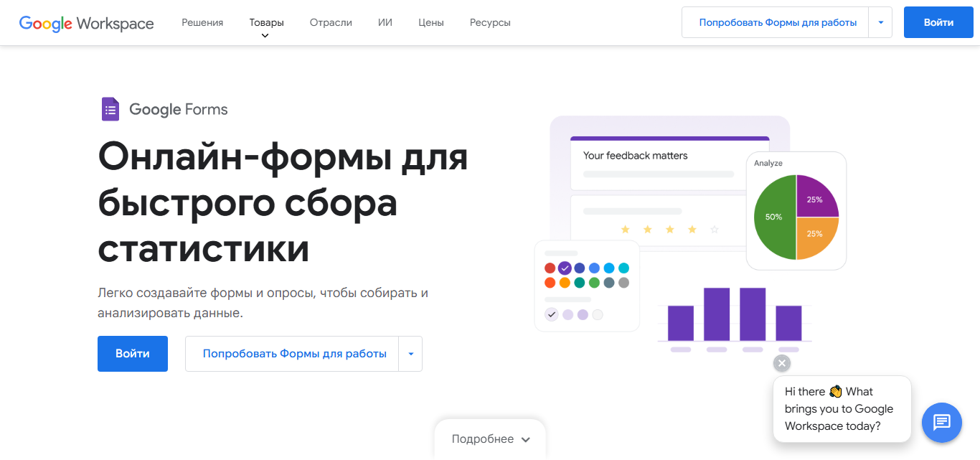Click the selected purple color circle with checkmark
This screenshot has width=980, height=460.
point(565,268)
